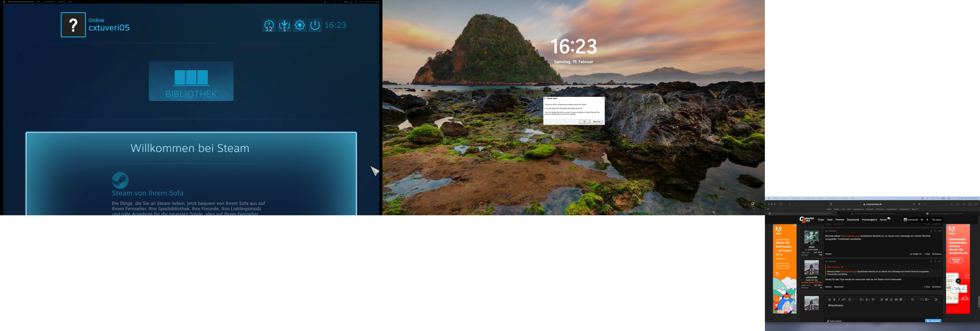Click the undo icon in reply editor
The height and width of the screenshot is (331, 980).
click(x=913, y=300)
